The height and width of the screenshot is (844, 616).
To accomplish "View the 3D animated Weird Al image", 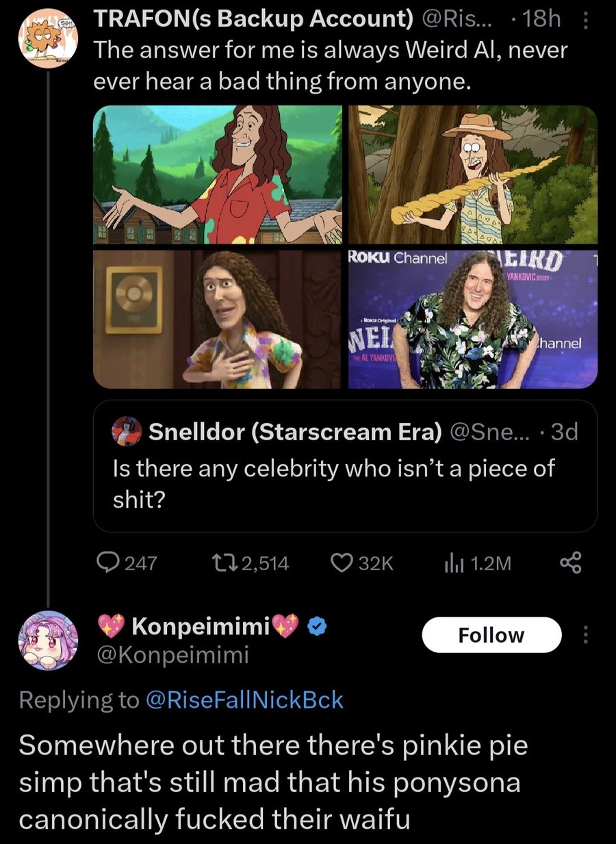I will (x=218, y=319).
